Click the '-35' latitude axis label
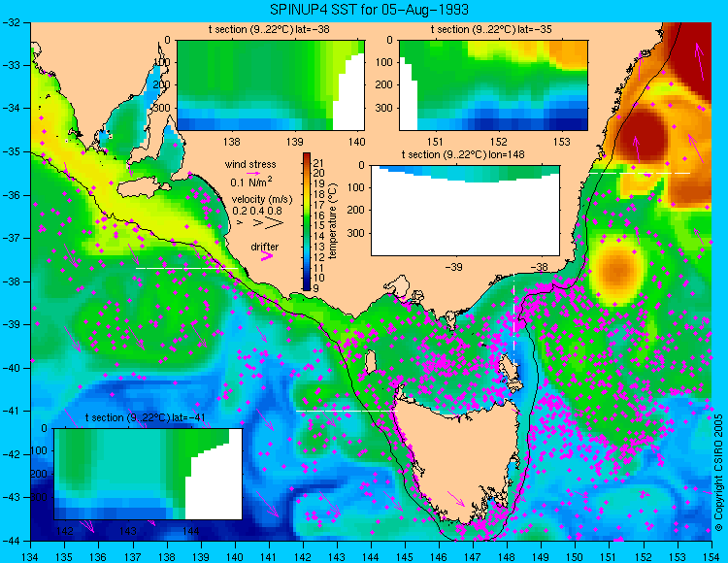This screenshot has width=728, height=563. pos(11,151)
